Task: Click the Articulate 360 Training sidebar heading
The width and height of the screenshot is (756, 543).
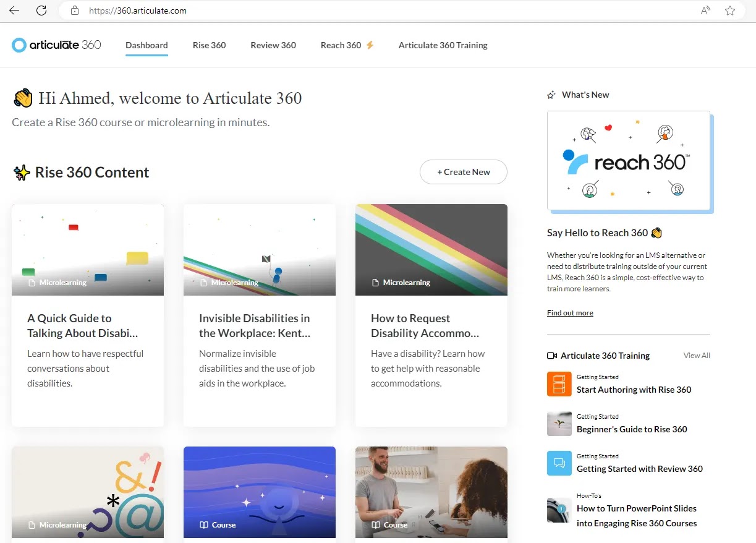Action: (605, 356)
